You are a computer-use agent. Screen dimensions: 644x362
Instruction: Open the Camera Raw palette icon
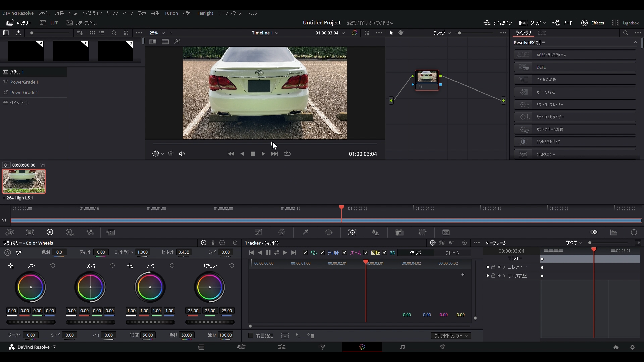(10, 232)
